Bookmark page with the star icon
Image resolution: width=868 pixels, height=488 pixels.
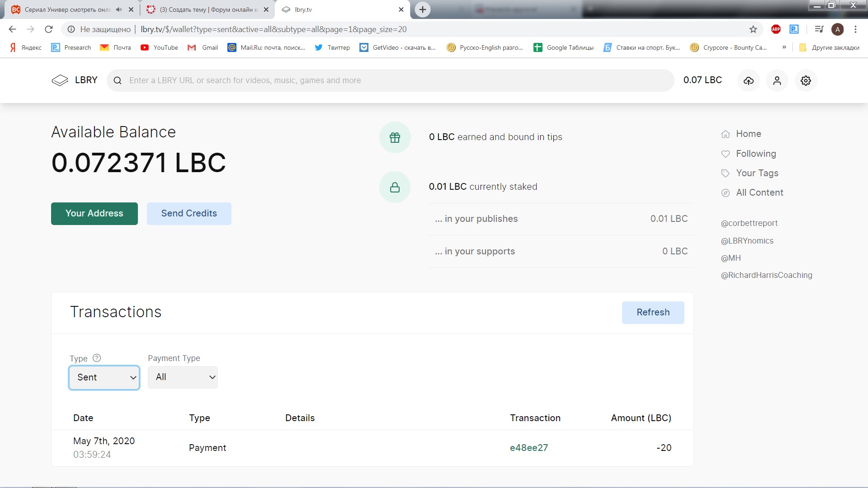coord(753,29)
